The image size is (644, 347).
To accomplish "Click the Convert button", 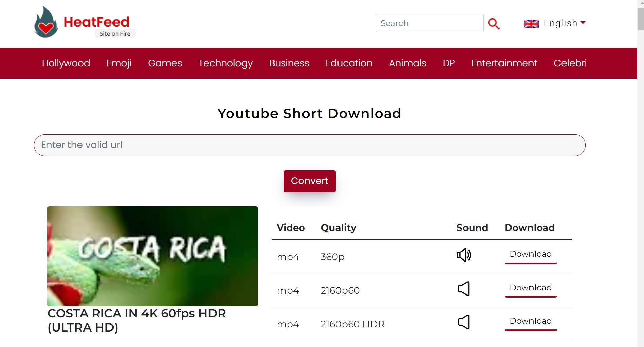I will click(310, 181).
